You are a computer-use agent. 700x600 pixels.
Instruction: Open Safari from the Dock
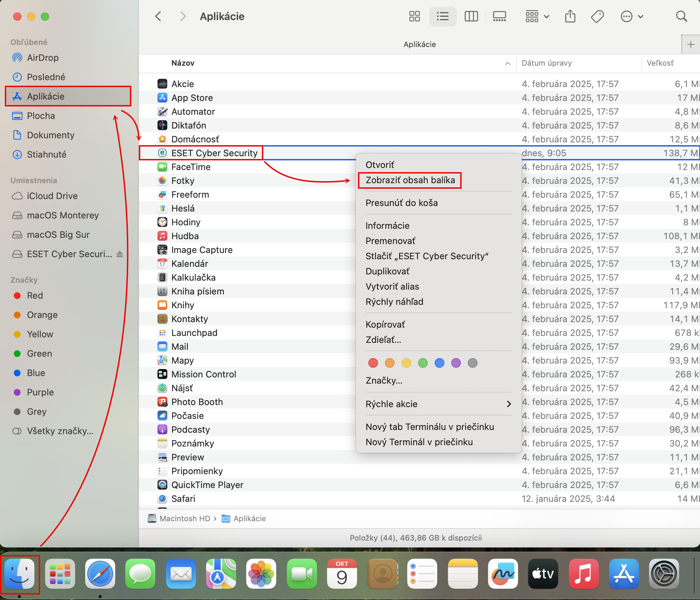tap(100, 574)
